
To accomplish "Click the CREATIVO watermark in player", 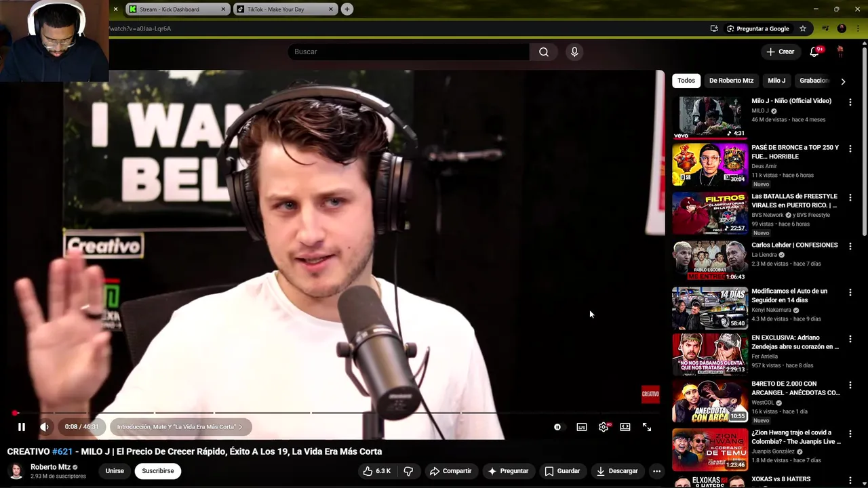I will tap(650, 394).
